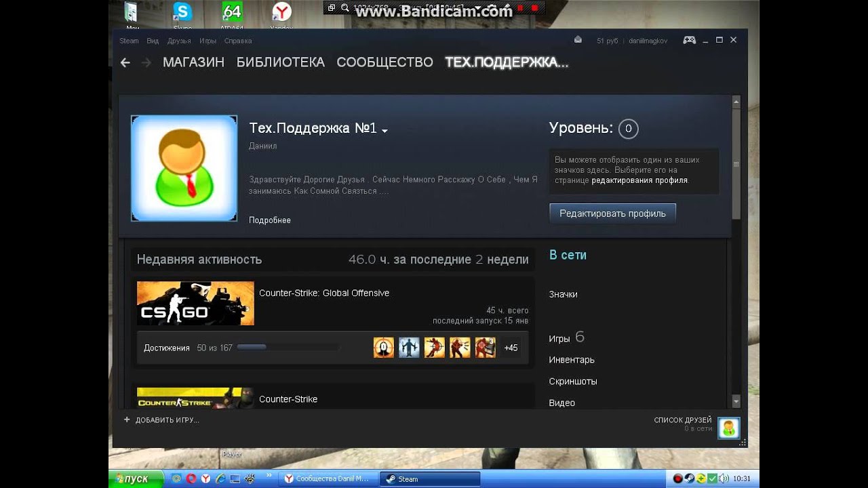Screen dimensions: 868x488
Task: Open the Вид menu
Action: pos(153,41)
